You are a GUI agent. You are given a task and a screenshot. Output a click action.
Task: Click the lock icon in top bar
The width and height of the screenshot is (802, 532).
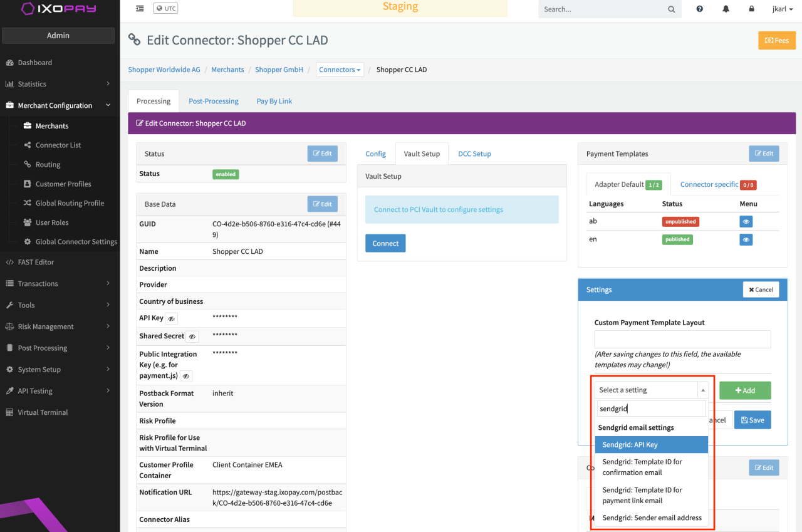click(751, 9)
